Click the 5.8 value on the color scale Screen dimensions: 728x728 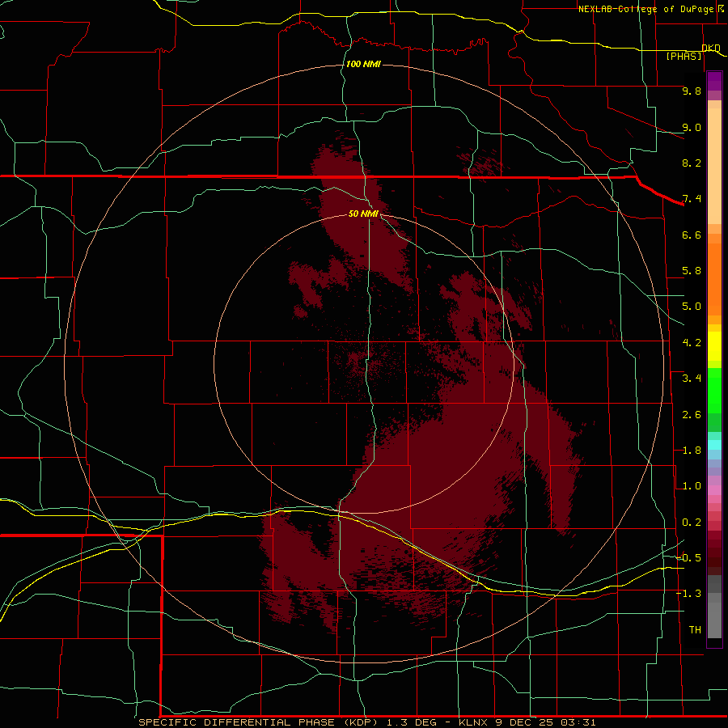tap(692, 271)
